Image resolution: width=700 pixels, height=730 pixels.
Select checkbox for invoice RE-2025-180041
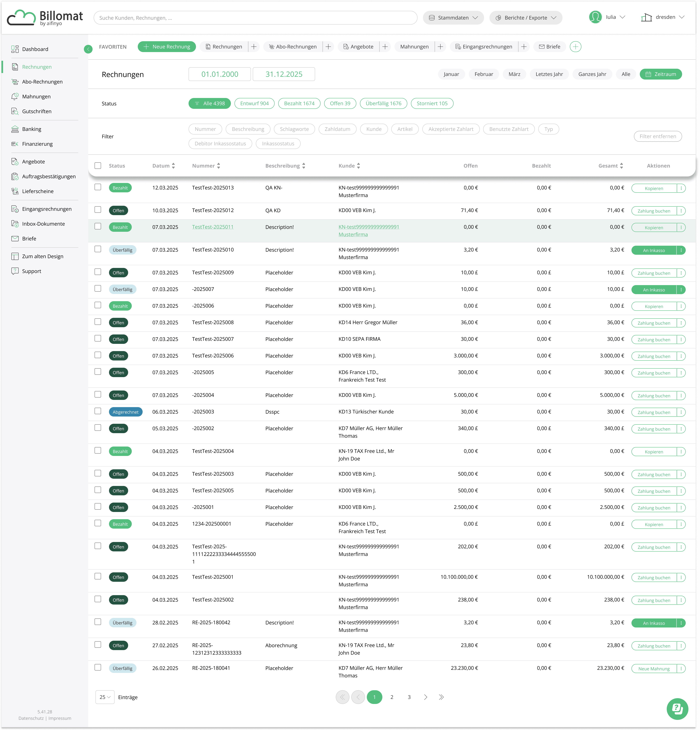click(98, 667)
